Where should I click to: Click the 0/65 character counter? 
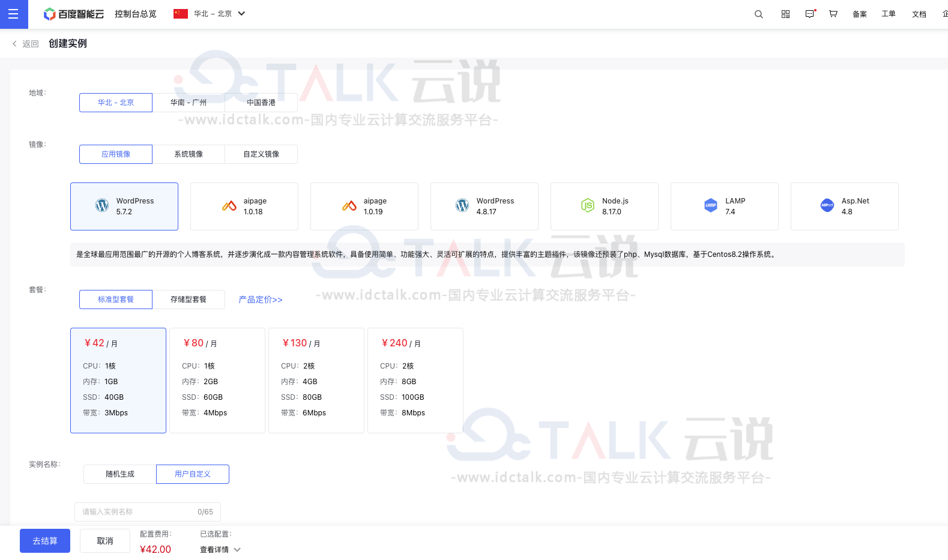click(205, 512)
